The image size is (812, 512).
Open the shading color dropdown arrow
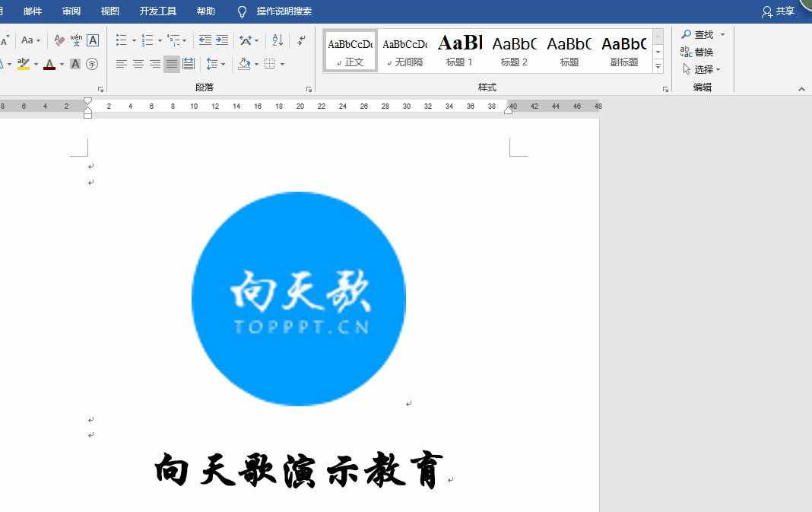coord(256,64)
